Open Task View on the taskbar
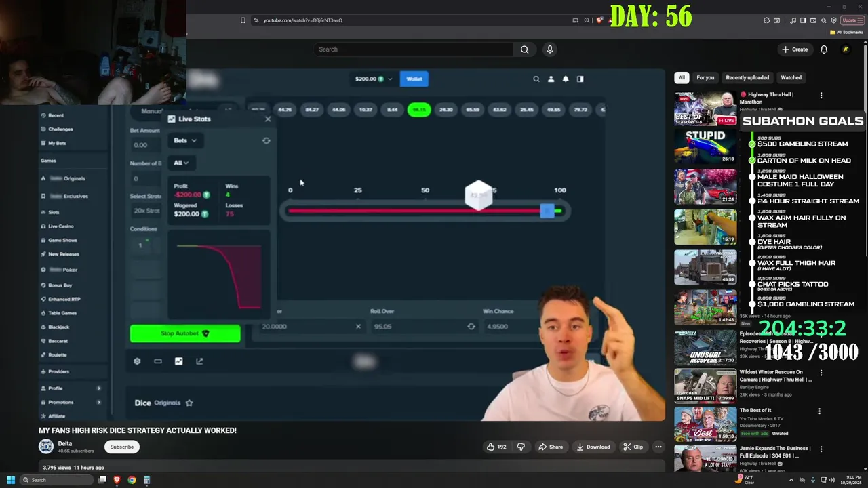 click(102, 480)
